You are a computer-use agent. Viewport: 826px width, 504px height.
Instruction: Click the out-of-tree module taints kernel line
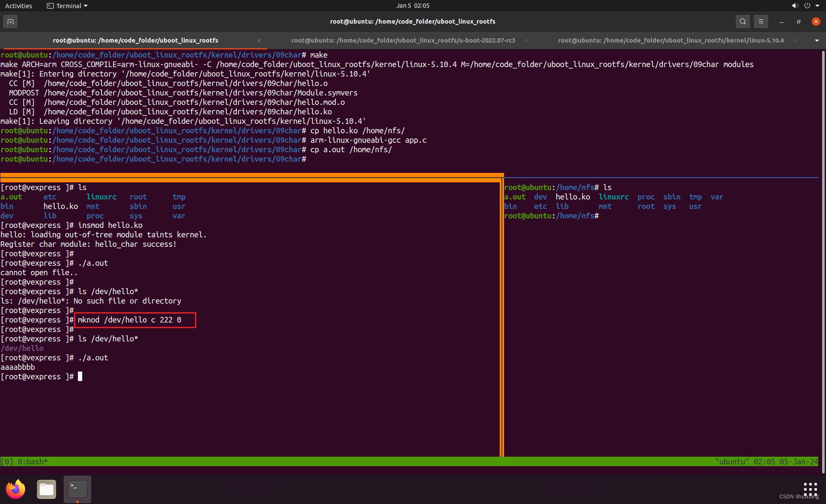point(104,235)
